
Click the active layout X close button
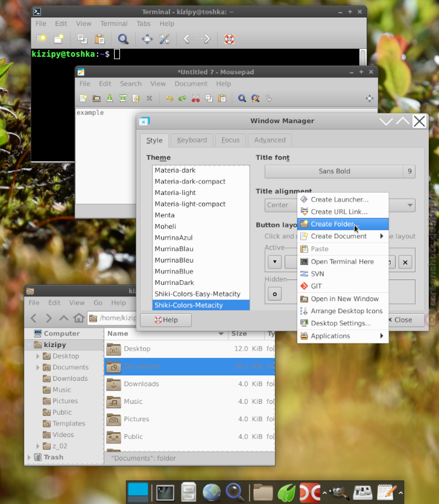405,263
